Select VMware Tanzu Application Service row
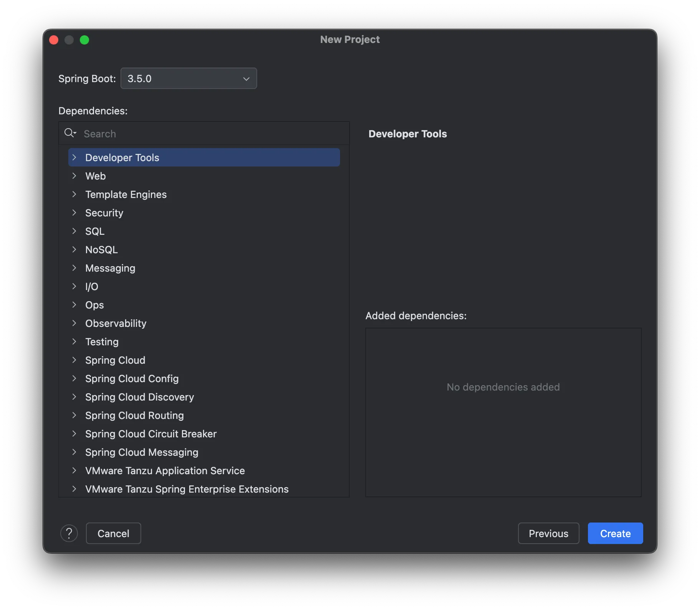The image size is (700, 610). click(x=204, y=470)
